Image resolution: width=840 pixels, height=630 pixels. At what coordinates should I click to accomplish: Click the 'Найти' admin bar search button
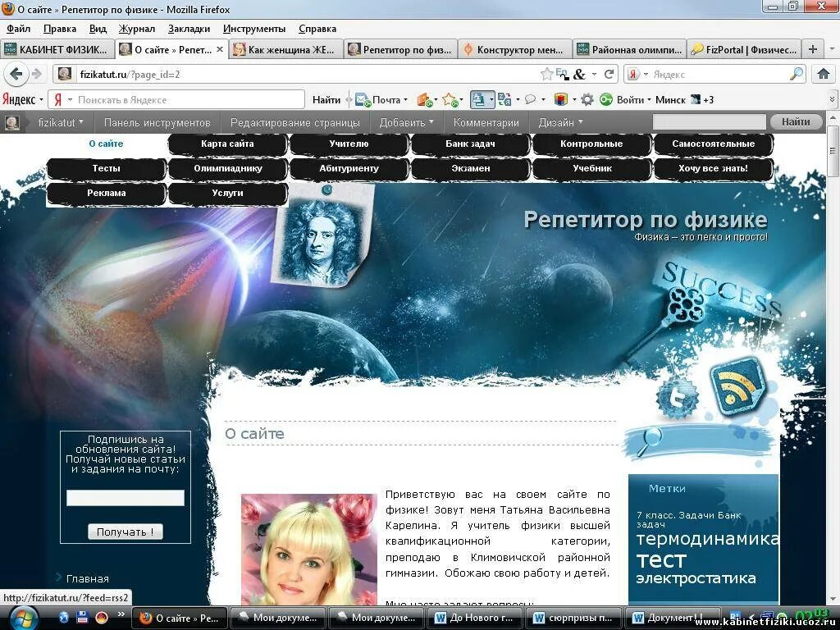(x=796, y=122)
